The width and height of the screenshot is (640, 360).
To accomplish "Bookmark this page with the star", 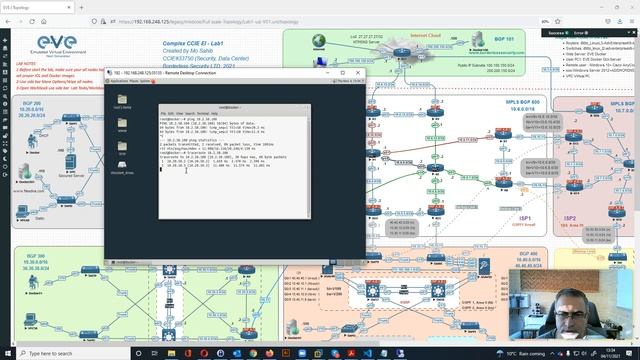I will point(558,21).
